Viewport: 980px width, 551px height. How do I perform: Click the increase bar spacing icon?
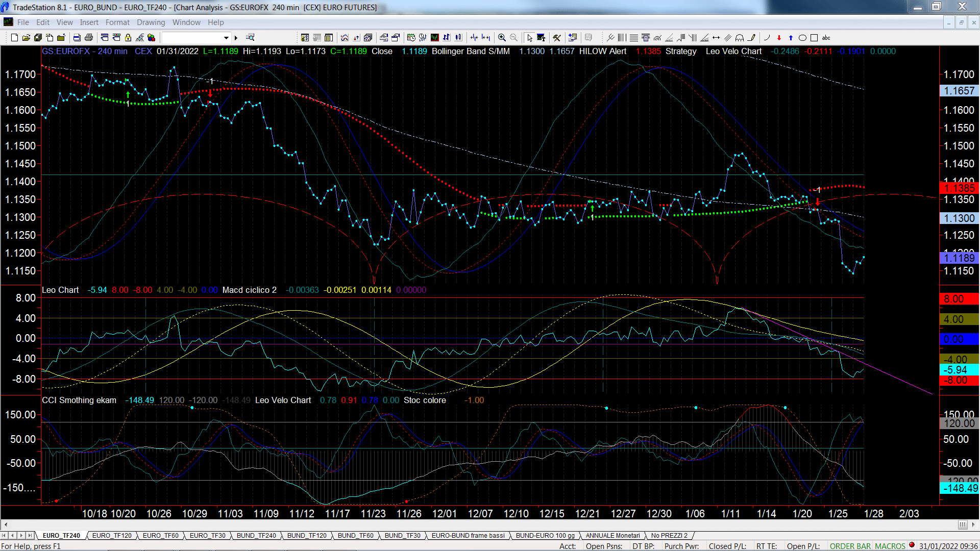click(x=485, y=38)
